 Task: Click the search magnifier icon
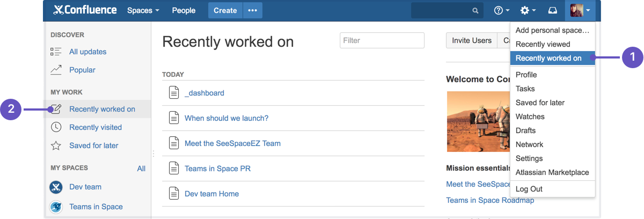[x=475, y=10]
